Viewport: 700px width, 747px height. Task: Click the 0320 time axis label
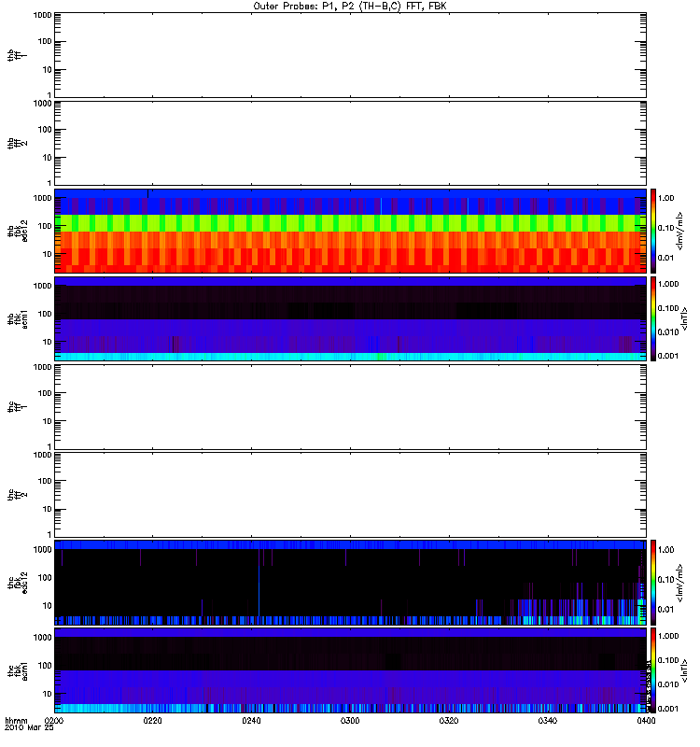click(x=449, y=721)
